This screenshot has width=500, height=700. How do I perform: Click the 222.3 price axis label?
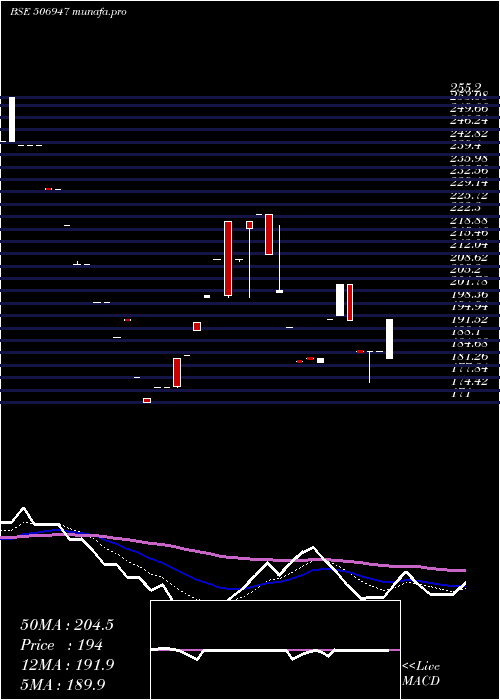[466, 208]
